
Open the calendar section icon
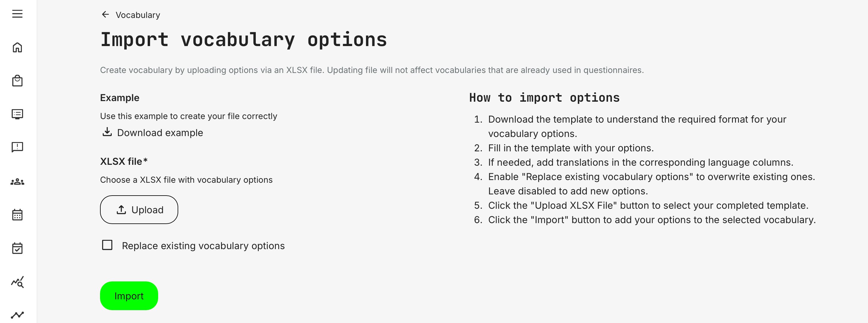coord(17,215)
